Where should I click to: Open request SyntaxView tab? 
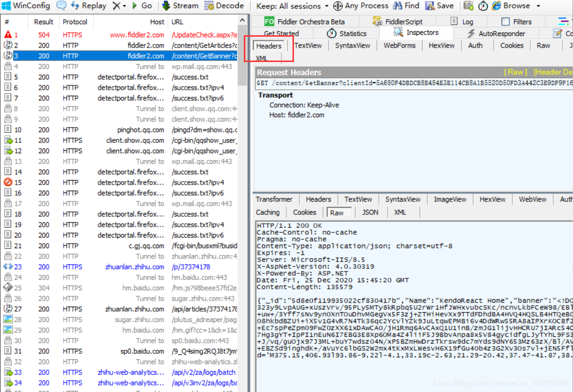pyautogui.click(x=353, y=46)
